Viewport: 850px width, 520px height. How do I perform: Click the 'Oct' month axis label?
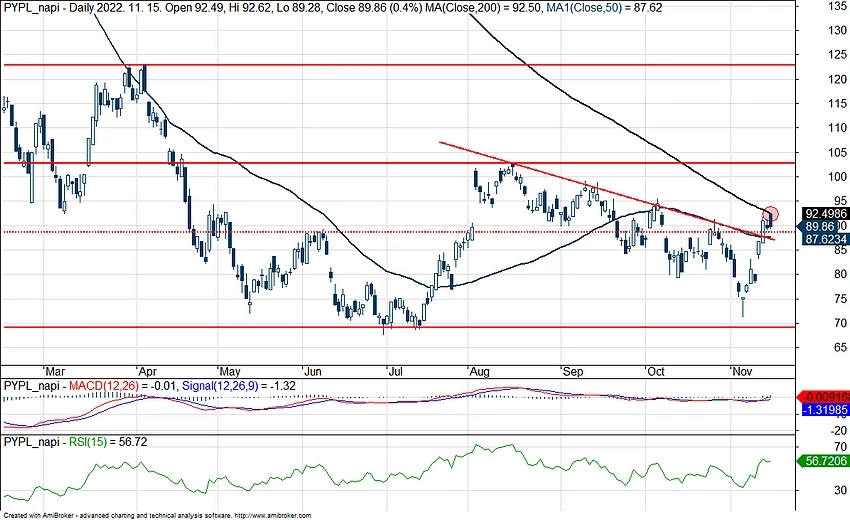[655, 371]
